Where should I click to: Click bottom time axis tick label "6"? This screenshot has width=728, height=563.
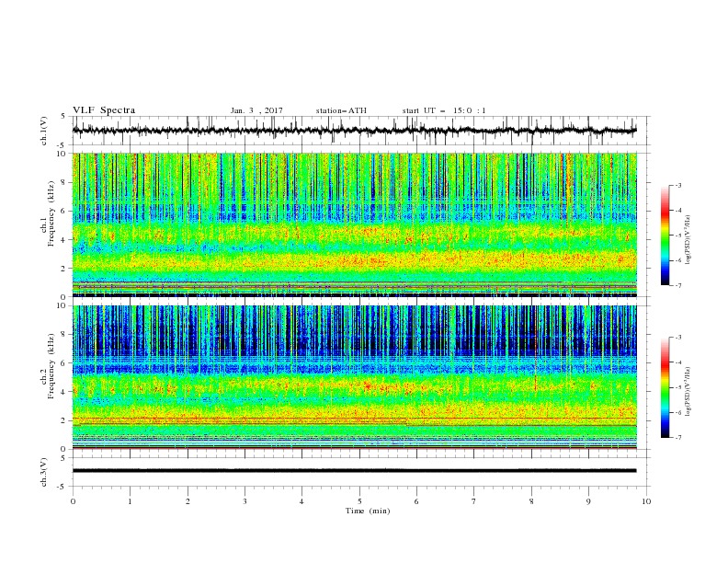416,501
